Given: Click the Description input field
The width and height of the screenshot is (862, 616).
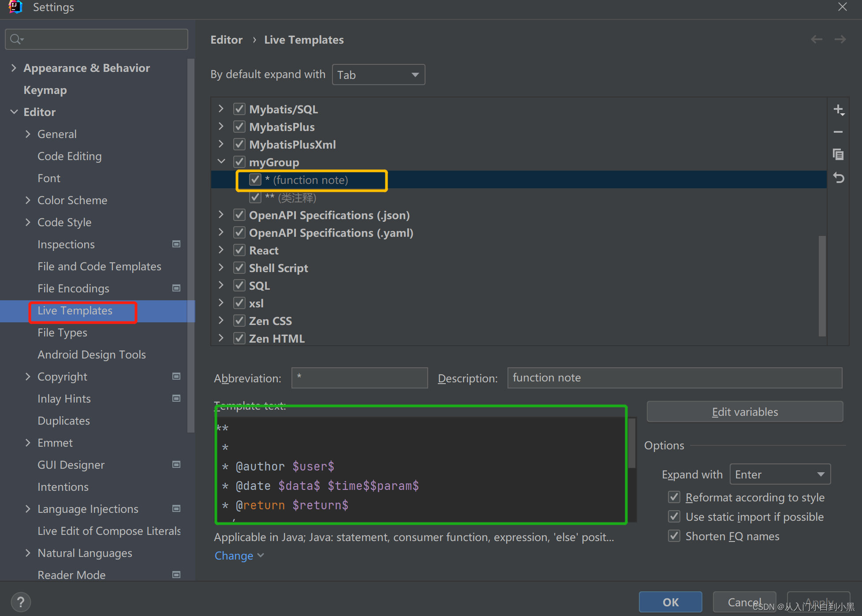Looking at the screenshot, I should (x=675, y=378).
